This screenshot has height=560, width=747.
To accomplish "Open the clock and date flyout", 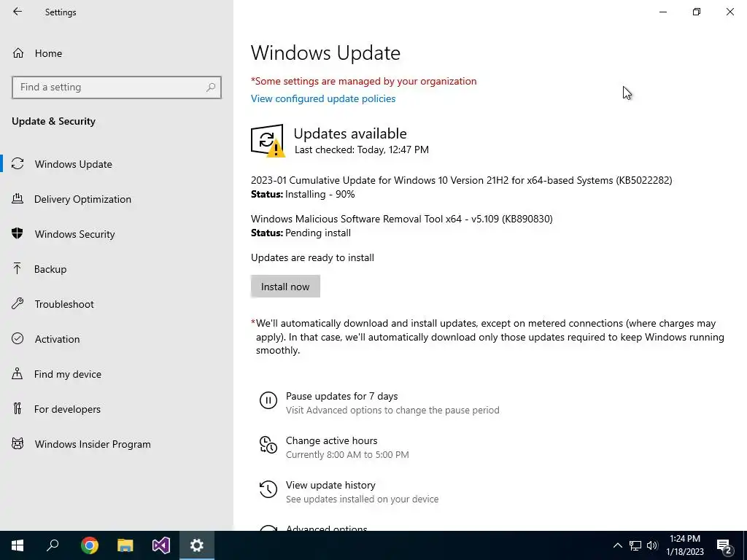I will point(684,545).
